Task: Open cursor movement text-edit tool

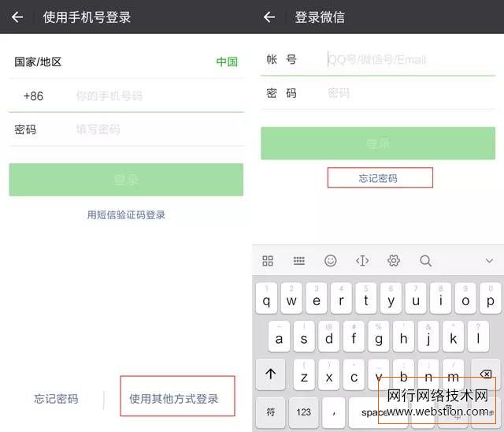Action: click(x=362, y=261)
